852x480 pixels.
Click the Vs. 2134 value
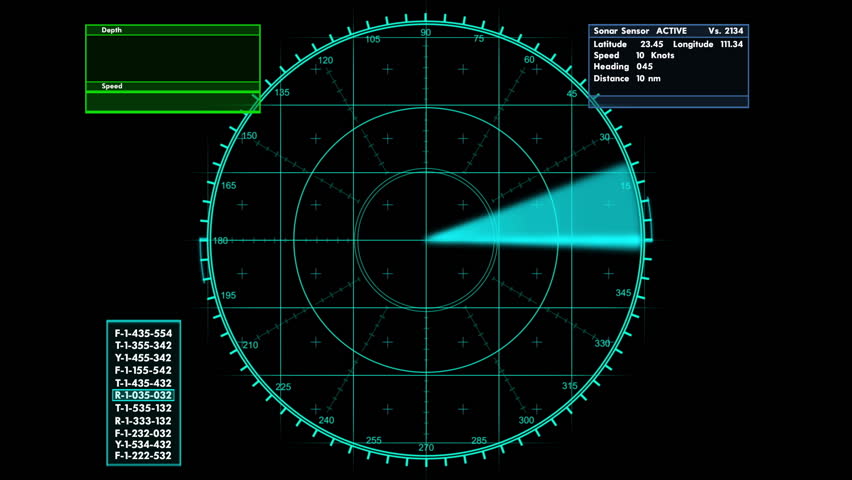point(725,31)
